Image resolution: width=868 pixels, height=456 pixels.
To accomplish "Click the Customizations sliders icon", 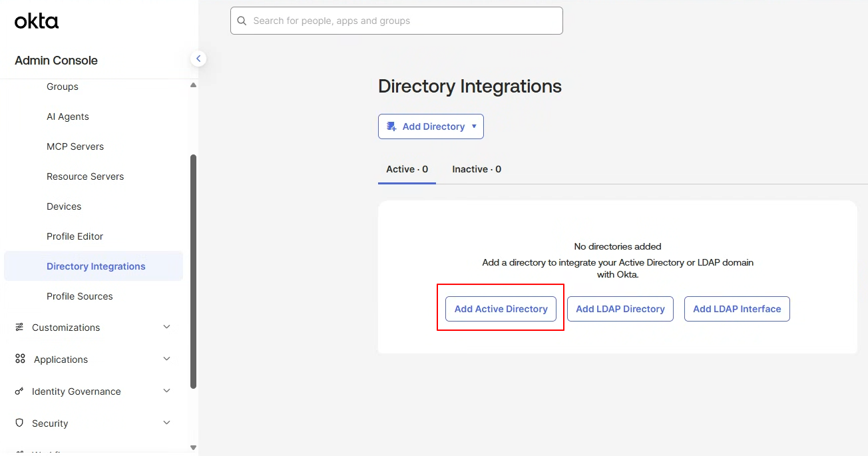I will [x=19, y=328].
